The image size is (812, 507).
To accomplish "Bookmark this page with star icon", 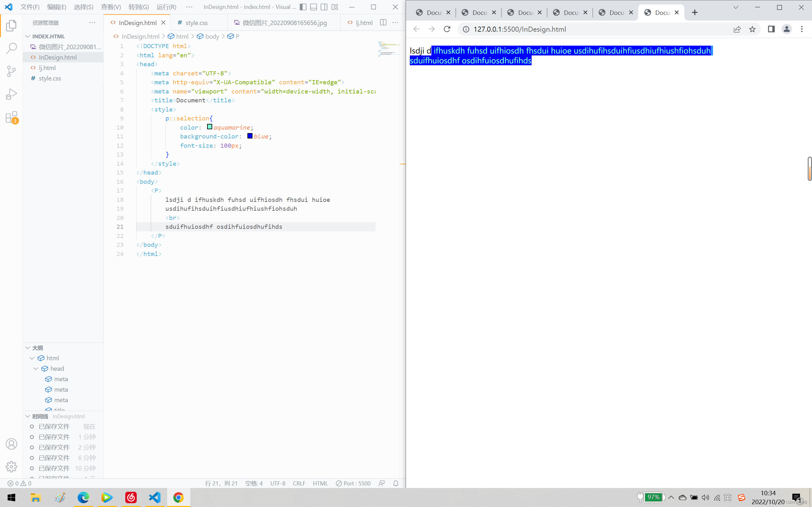I will click(752, 29).
